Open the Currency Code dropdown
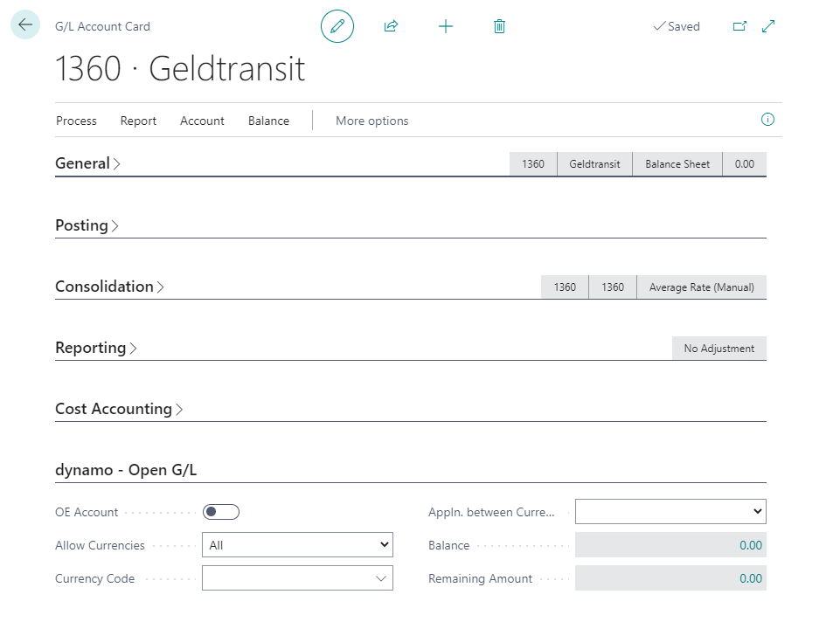Screen dimensions: 840x622 297,578
